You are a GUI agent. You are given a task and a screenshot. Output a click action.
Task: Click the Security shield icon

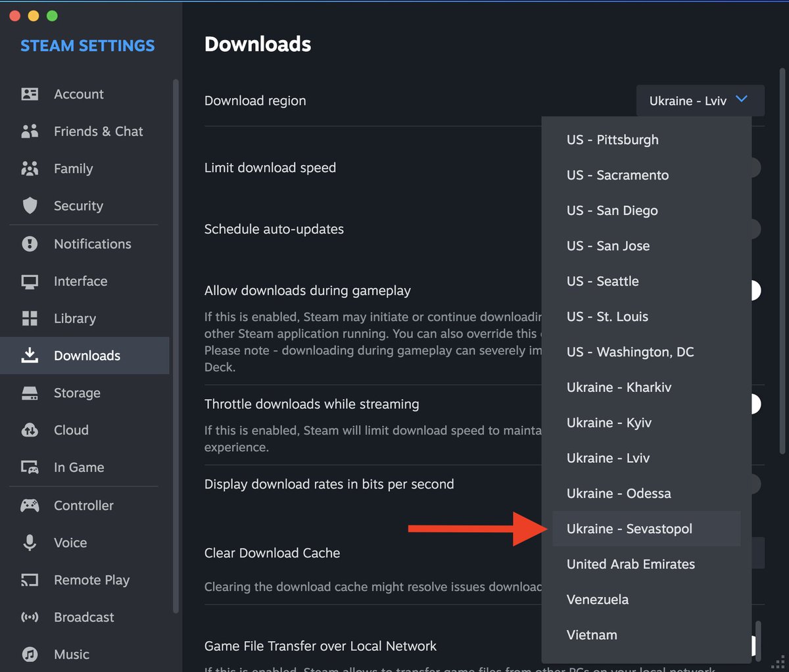tap(30, 206)
